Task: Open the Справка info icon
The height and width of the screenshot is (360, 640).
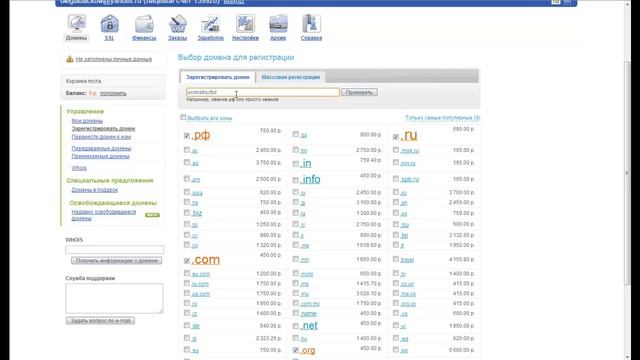Action: tap(311, 24)
